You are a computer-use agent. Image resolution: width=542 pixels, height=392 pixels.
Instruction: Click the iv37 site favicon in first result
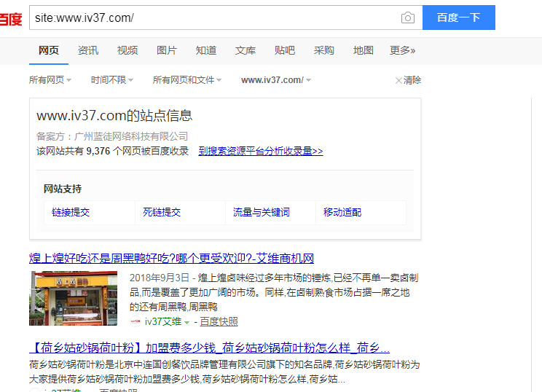[135, 321]
